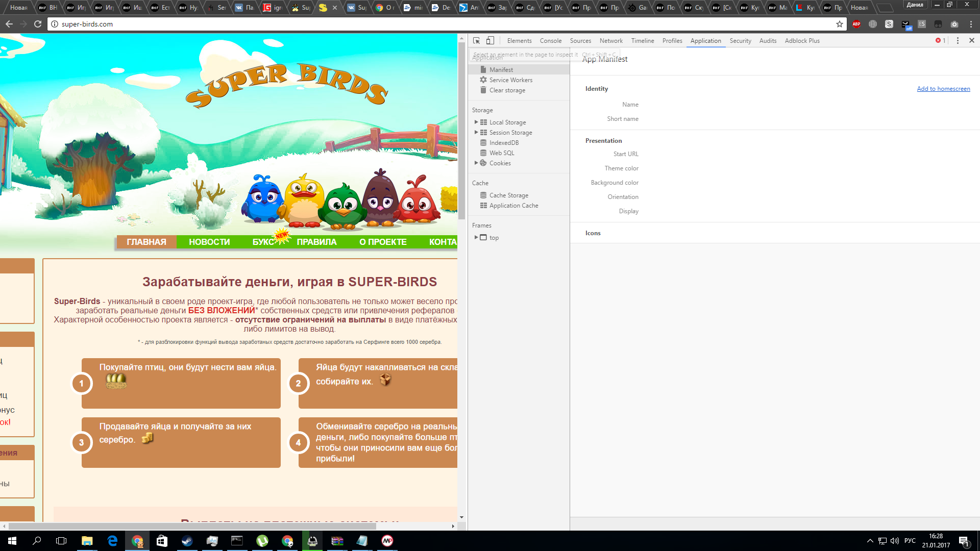Go back to the previous page
The image size is (980, 551).
[9, 24]
